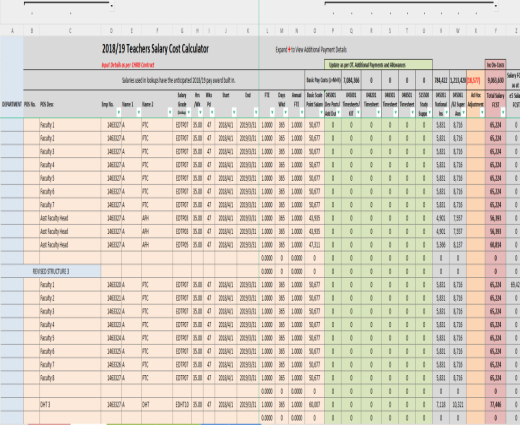520x426 pixels.
Task: Click the red 'Input Details as per CHRIS Contract' note
Action: (128, 65)
